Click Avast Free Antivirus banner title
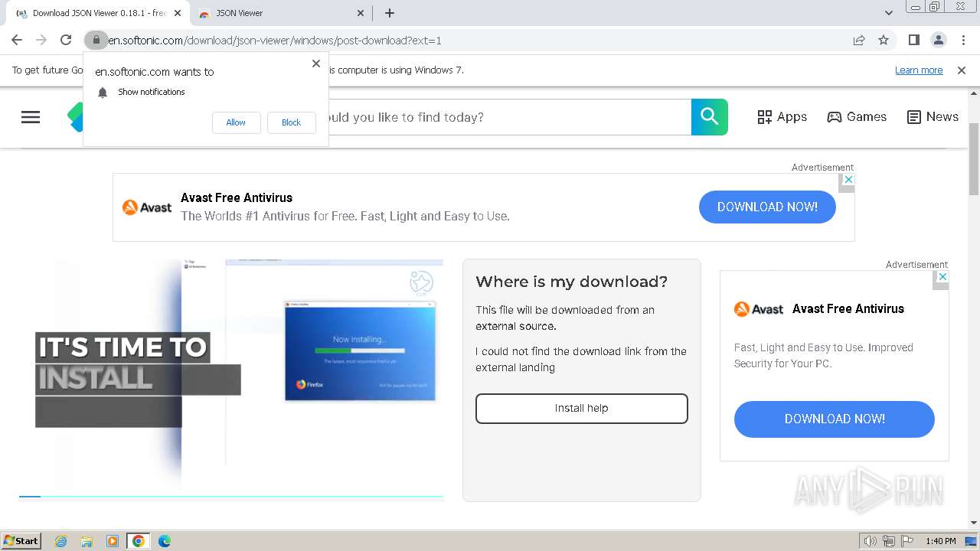980x551 pixels. (237, 197)
